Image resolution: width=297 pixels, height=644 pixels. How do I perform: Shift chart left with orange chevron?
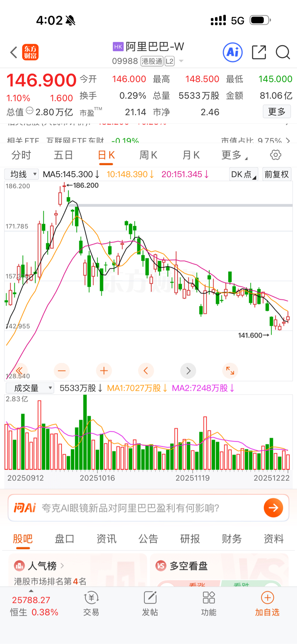point(146,371)
